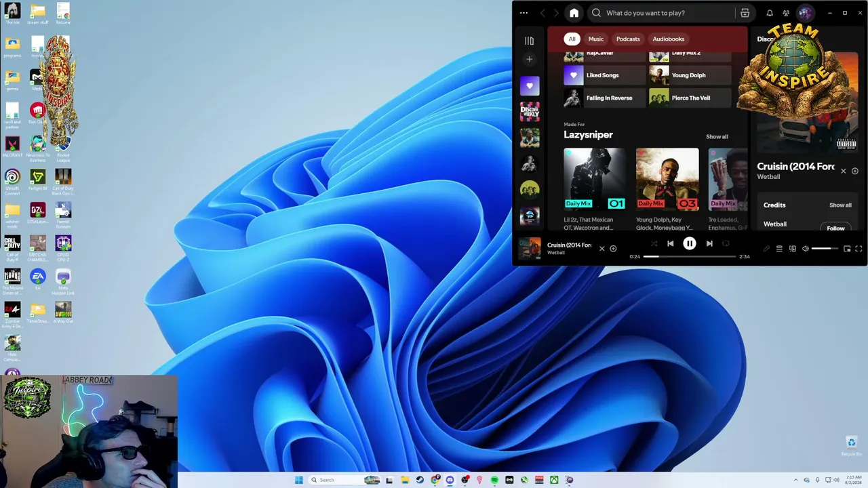Open Steam from the taskbar
The image size is (868, 488).
point(420,480)
